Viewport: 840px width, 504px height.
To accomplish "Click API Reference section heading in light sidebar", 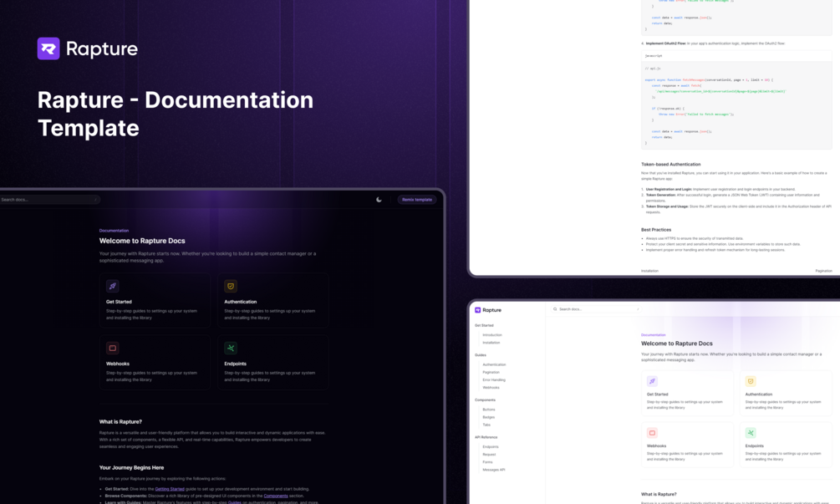I will click(486, 437).
